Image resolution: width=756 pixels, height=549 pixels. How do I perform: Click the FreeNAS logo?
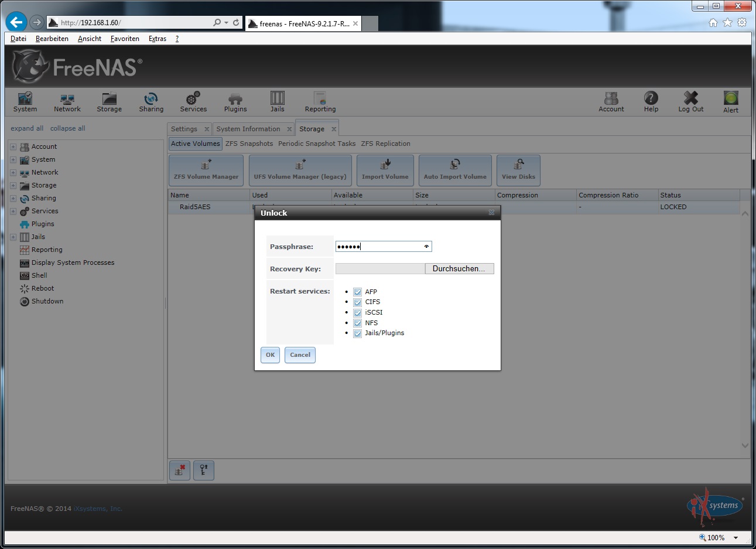point(77,67)
